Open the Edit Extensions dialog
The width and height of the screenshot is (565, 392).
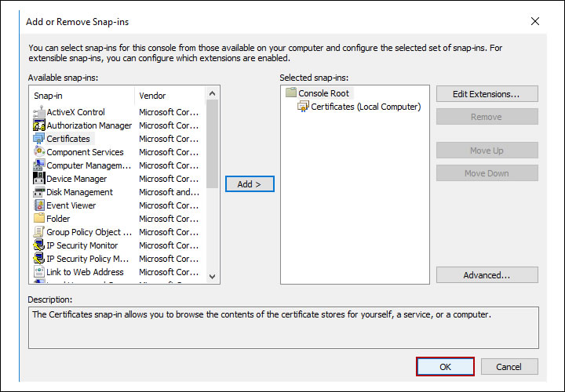click(487, 94)
